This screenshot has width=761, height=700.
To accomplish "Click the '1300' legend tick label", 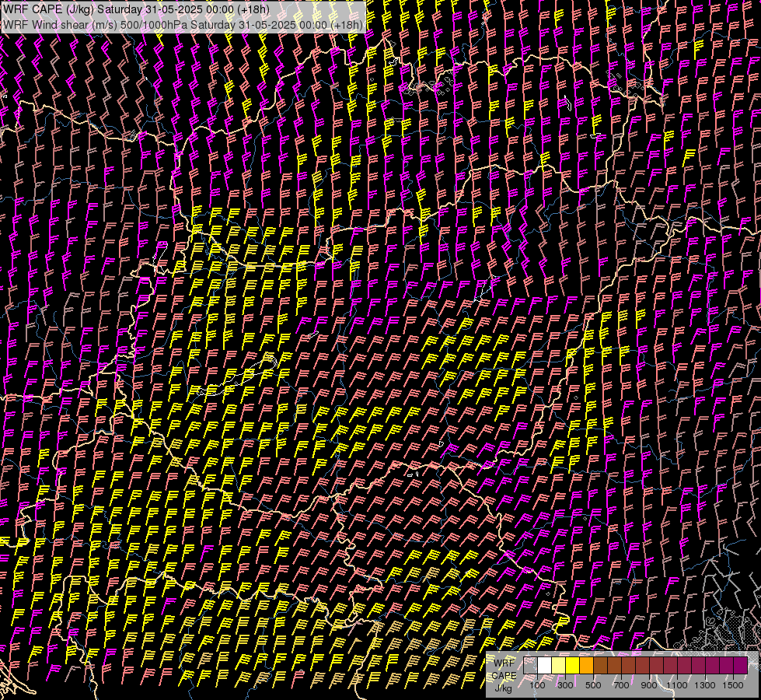I will 705,685.
